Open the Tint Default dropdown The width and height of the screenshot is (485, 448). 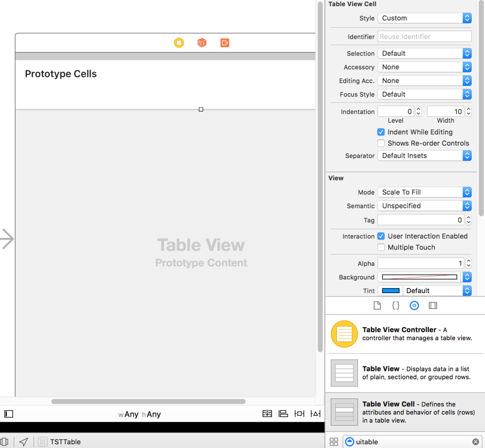(x=437, y=291)
